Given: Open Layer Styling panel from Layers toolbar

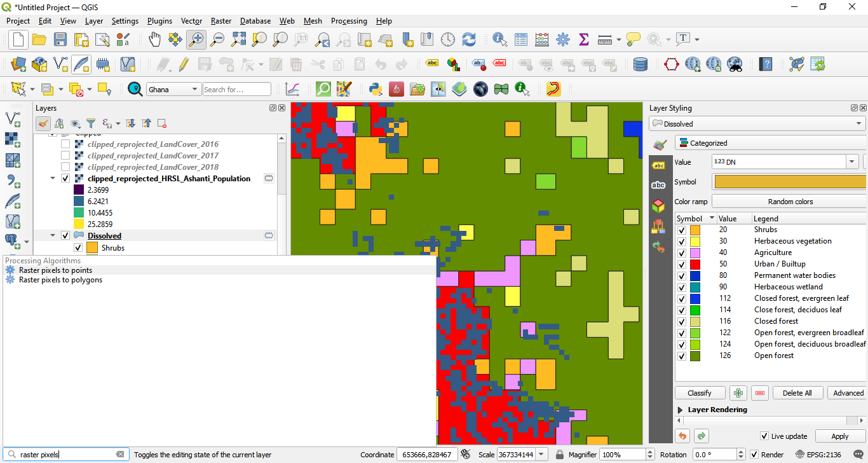Looking at the screenshot, I should tap(43, 123).
